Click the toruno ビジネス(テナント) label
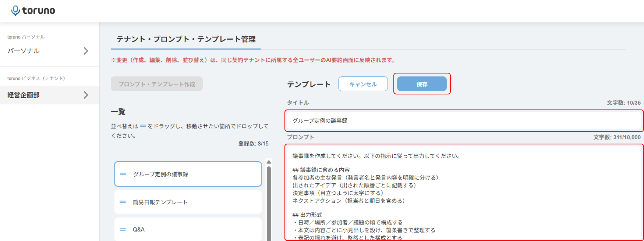644x241 pixels. (36, 79)
